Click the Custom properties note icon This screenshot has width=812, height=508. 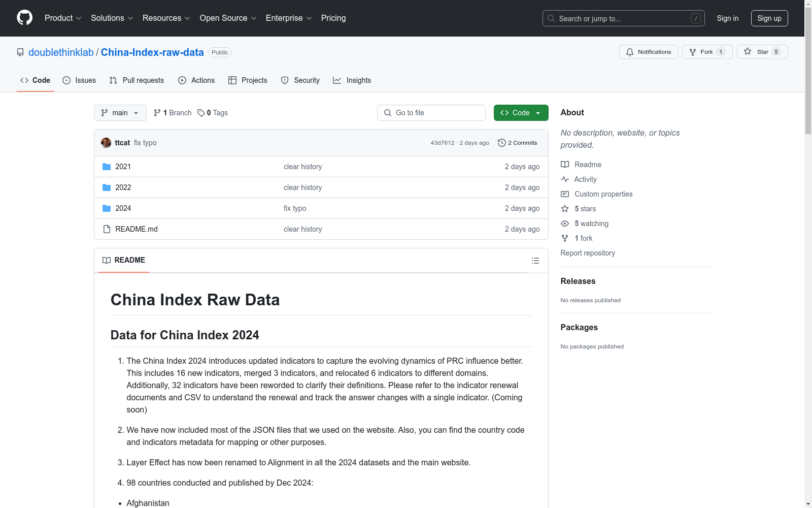565,194
